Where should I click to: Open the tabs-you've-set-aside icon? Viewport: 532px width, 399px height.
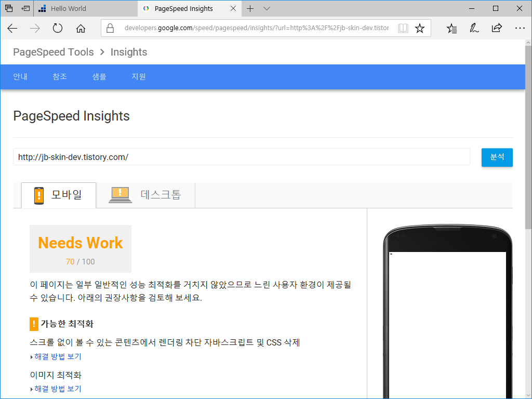pyautogui.click(x=9, y=8)
